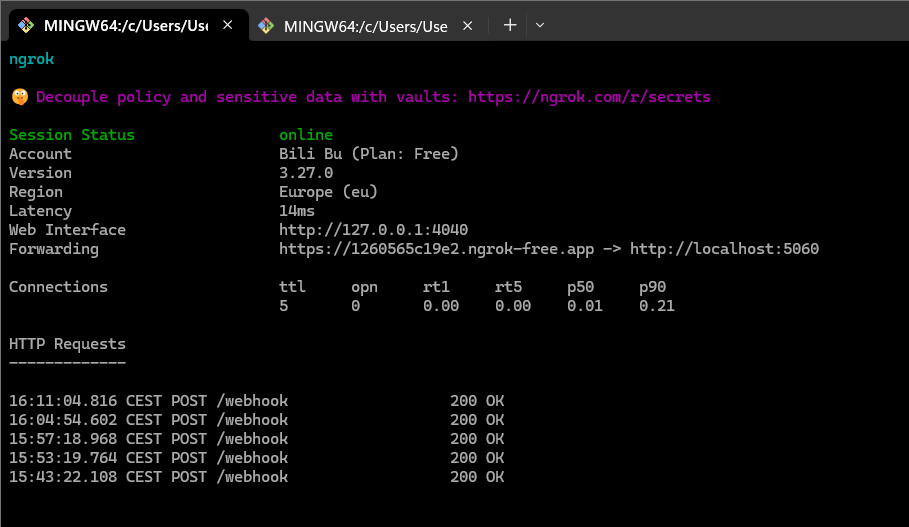
Task: Select the 16:11:04.816 webhook request row
Action: point(256,401)
